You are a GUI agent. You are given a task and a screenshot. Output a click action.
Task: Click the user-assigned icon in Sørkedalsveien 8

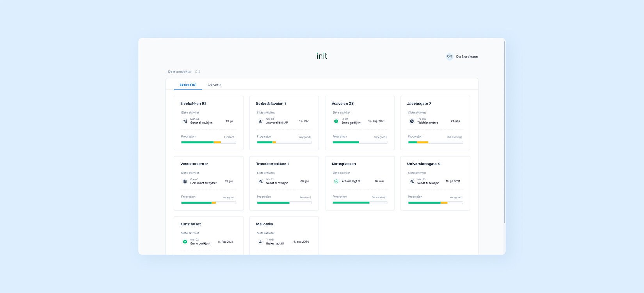(x=261, y=121)
